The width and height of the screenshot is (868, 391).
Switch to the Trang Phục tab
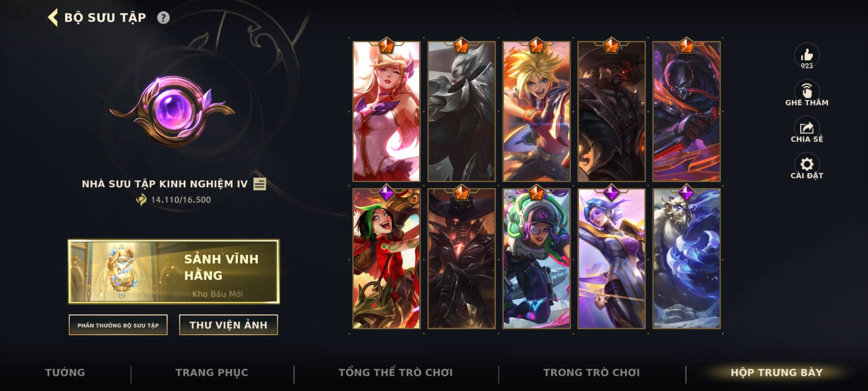point(212,373)
